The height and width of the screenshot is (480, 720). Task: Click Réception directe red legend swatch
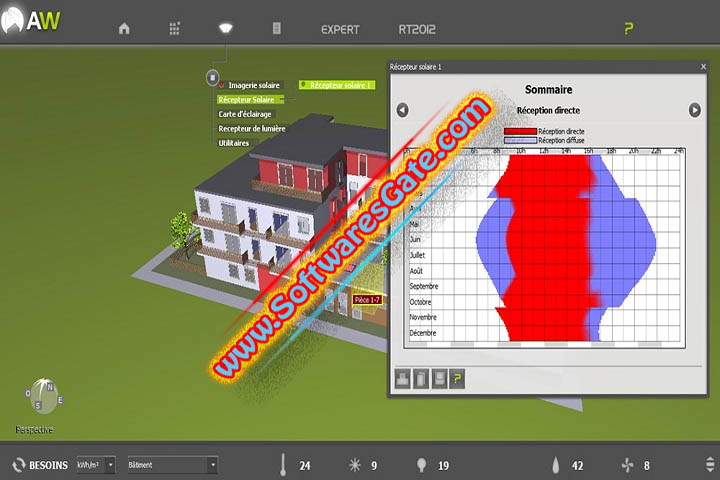[x=520, y=131]
